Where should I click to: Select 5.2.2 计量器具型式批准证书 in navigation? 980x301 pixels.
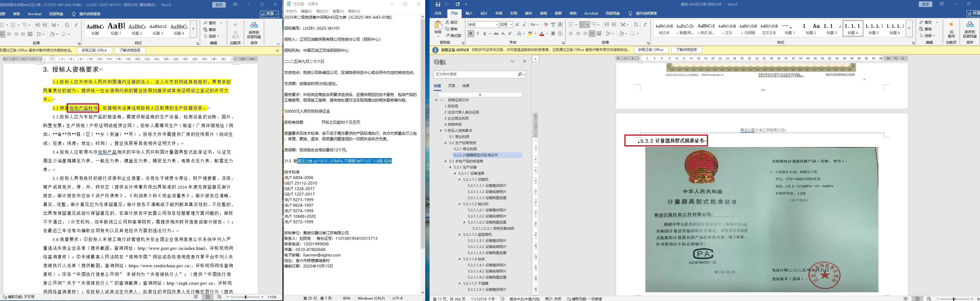[487, 155]
